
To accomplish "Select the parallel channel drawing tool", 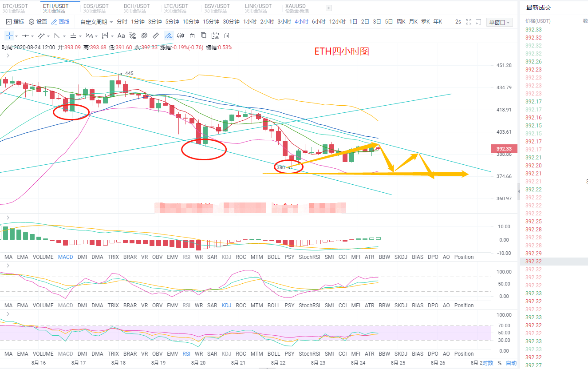I will 41,36.
